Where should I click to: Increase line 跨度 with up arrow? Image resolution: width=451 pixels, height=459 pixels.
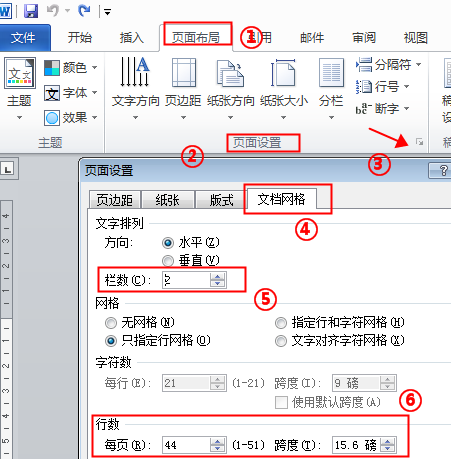[388, 441]
